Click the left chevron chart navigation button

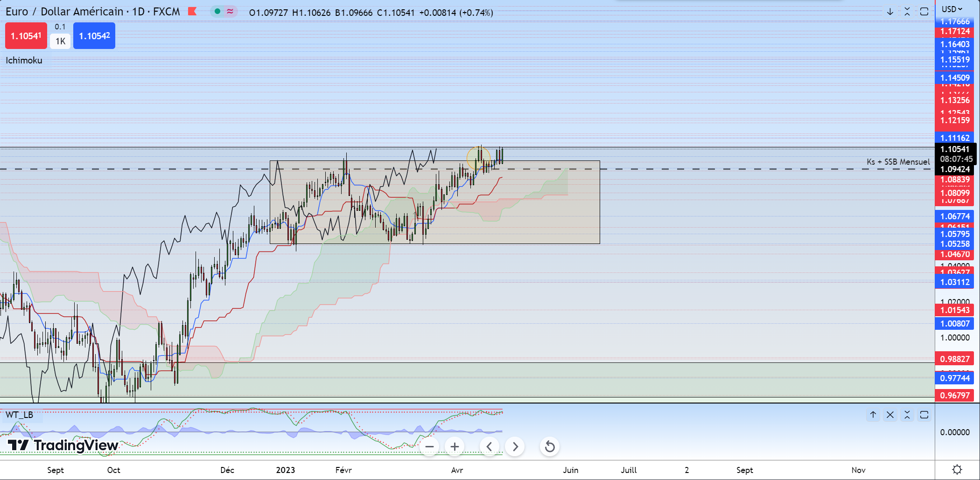(489, 447)
